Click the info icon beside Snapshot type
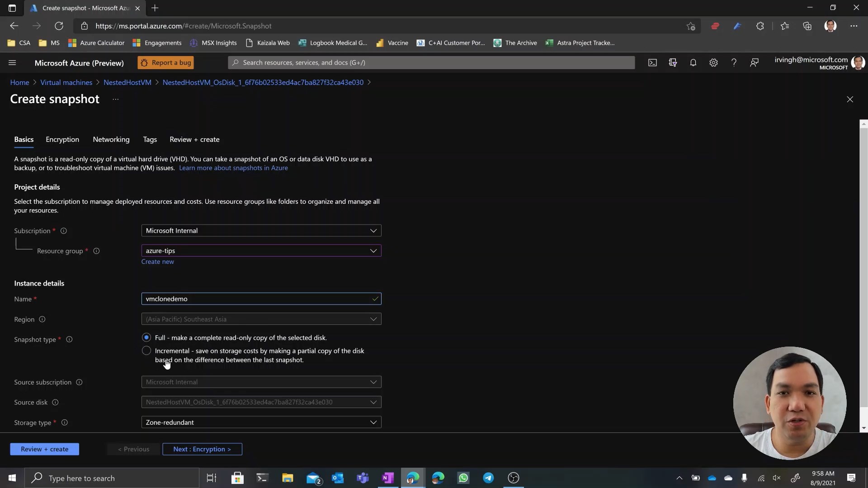The image size is (868, 488). tap(69, 339)
